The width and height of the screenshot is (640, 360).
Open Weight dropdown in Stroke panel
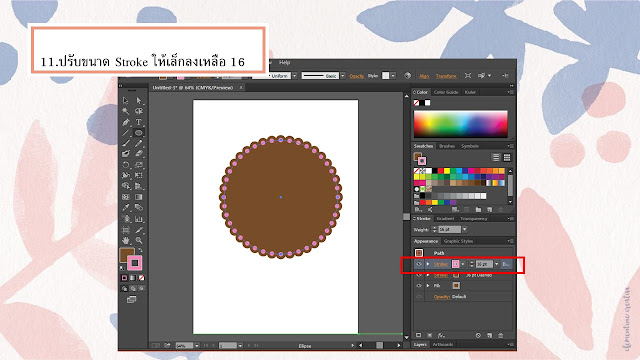(464, 229)
